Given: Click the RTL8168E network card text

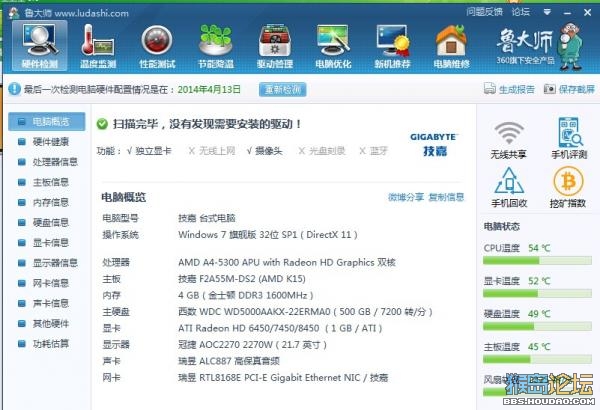Looking at the screenshot, I should point(283,378).
